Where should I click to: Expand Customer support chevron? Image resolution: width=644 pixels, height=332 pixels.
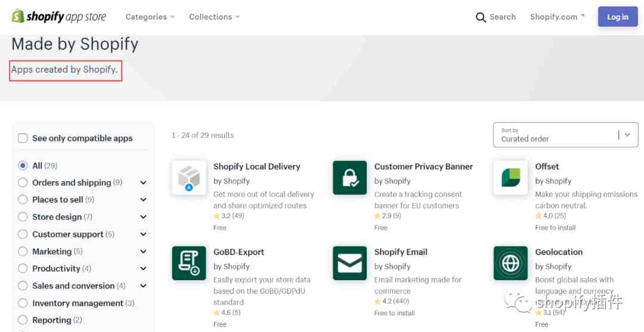click(143, 234)
